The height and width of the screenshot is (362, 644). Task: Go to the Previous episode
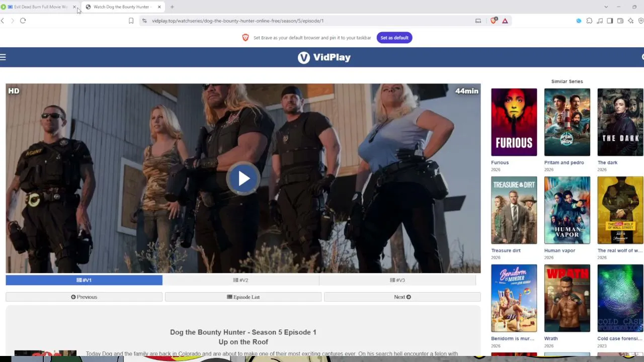tap(84, 297)
